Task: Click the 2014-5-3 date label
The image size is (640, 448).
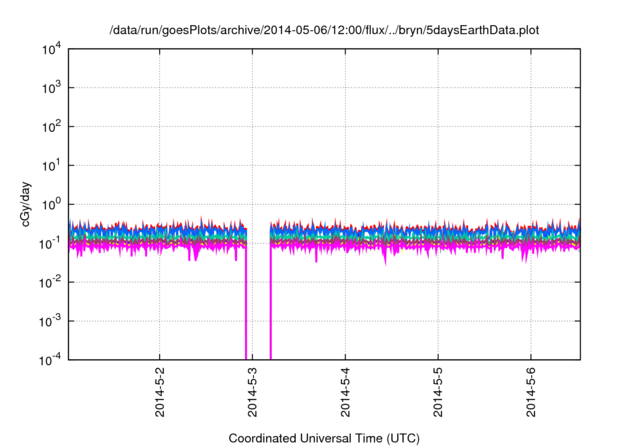Action: [252, 393]
